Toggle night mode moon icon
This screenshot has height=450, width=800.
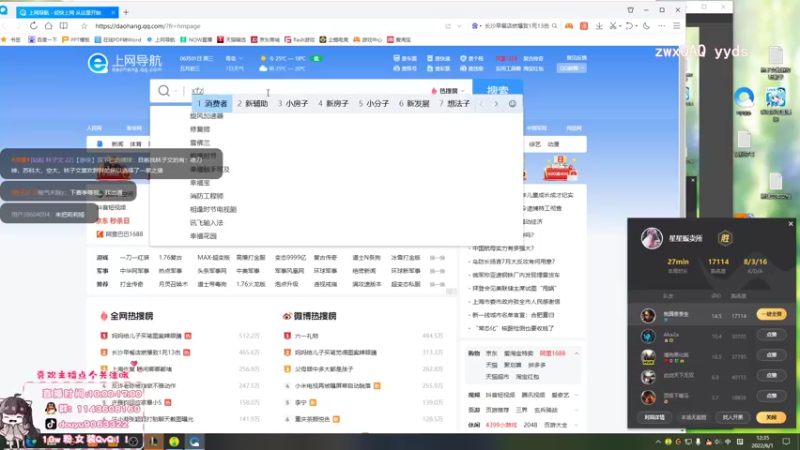coord(646,26)
